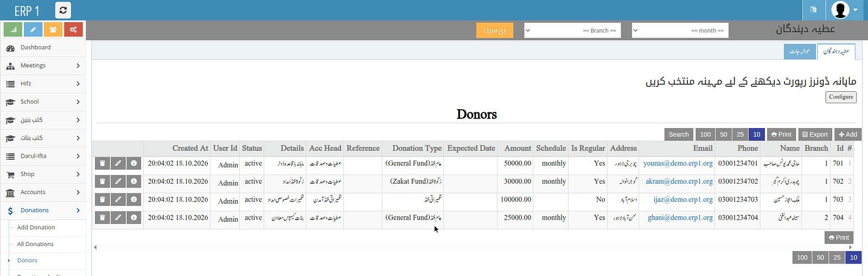868x276 pixels.
Task: Click the ERP 1 logo text
Action: 27,11
